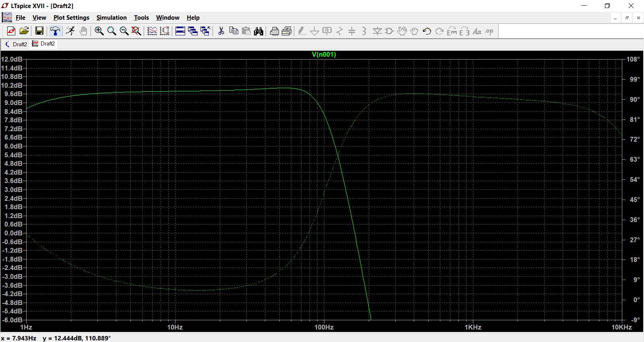644x342 pixels.
Task: Click the 0.0dB magnitude axis label
Action: pos(13,233)
